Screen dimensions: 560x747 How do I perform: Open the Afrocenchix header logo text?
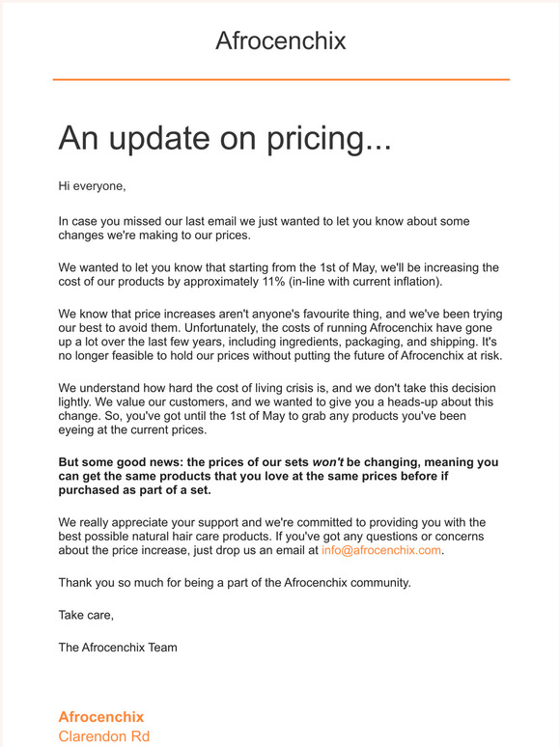click(x=281, y=41)
